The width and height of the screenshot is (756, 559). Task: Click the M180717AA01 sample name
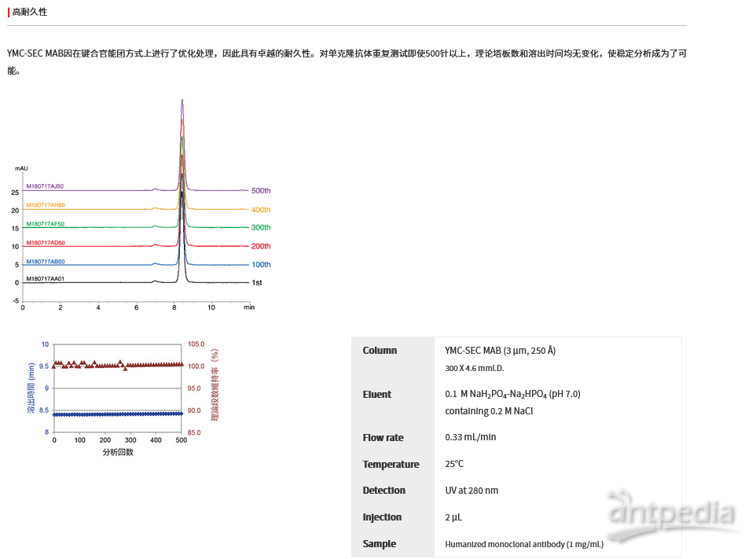coord(45,278)
